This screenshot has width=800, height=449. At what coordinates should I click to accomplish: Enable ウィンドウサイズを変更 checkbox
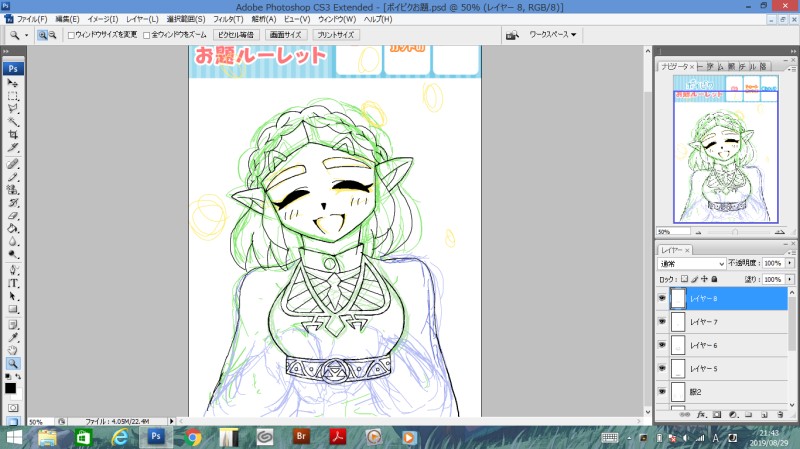pos(71,35)
